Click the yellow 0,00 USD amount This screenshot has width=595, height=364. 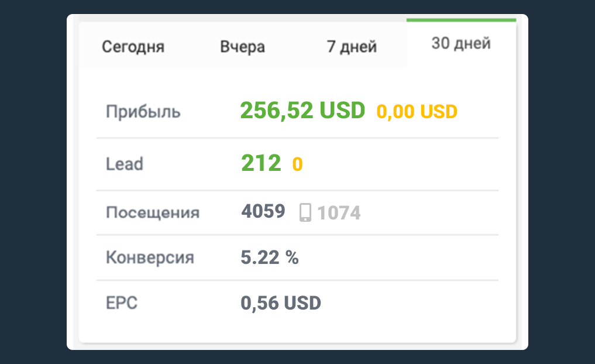coord(417,111)
